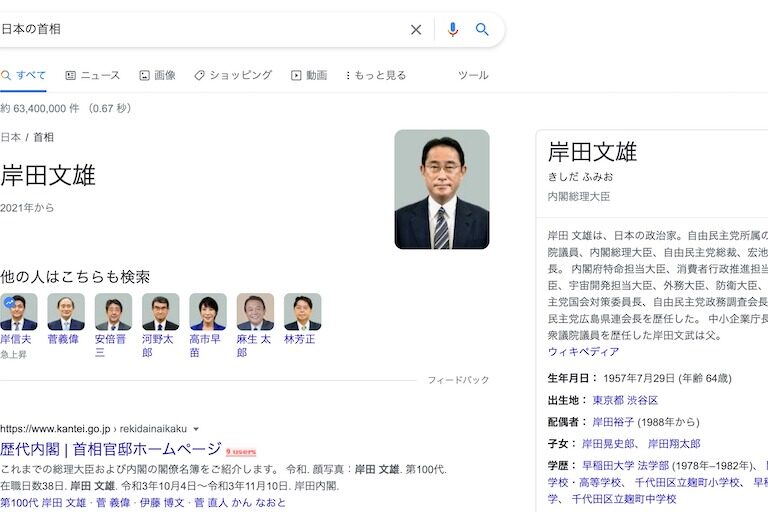This screenshot has height=512, width=768.
Task: Open the 河野太郎 thumbnail
Action: (161, 312)
